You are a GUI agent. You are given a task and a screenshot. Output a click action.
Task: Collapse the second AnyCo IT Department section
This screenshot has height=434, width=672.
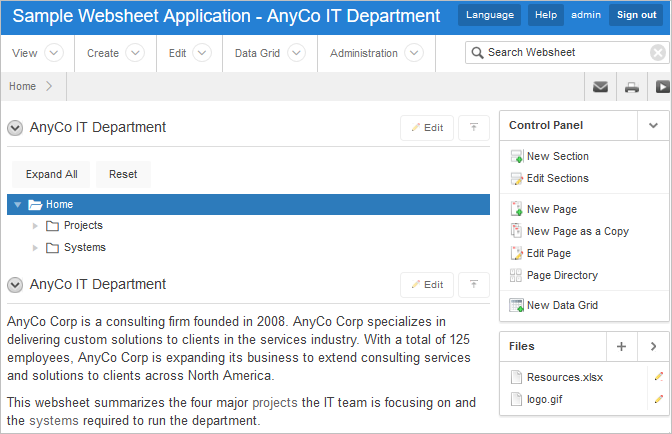(x=15, y=285)
